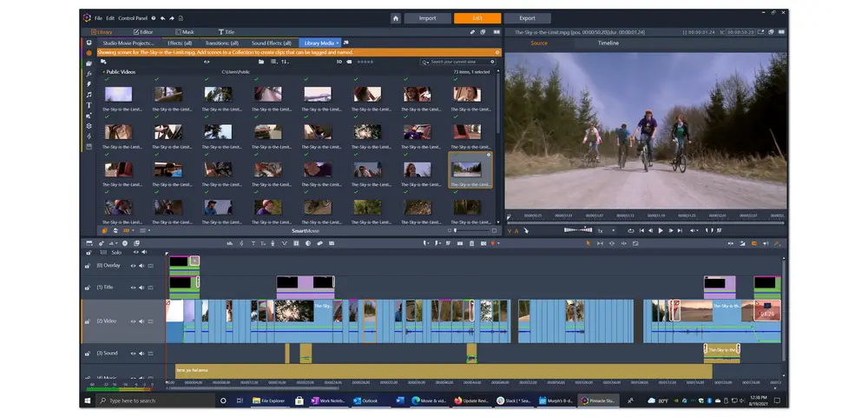Collapse the Public Videos folder group
The width and height of the screenshot is (868, 417).
click(x=104, y=72)
